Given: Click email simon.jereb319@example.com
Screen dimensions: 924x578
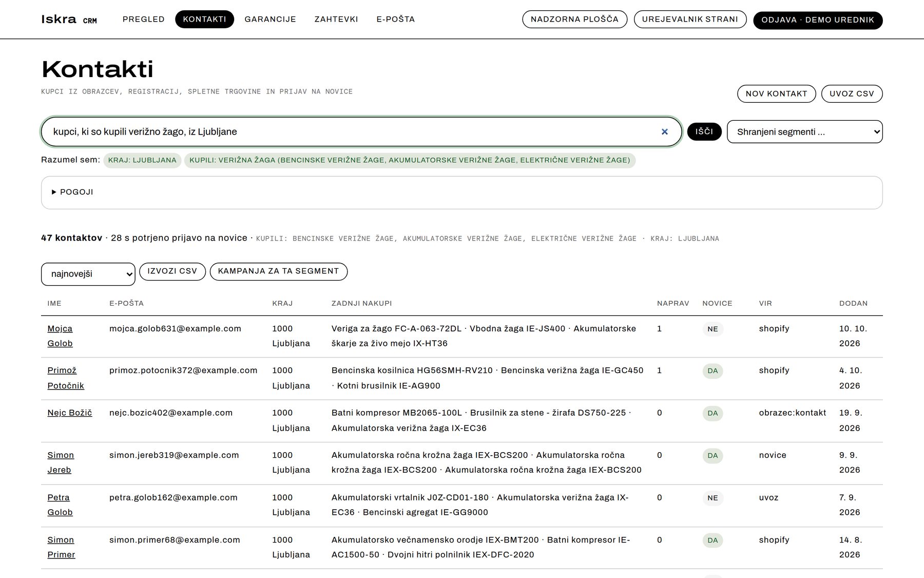Looking at the screenshot, I should tap(174, 455).
